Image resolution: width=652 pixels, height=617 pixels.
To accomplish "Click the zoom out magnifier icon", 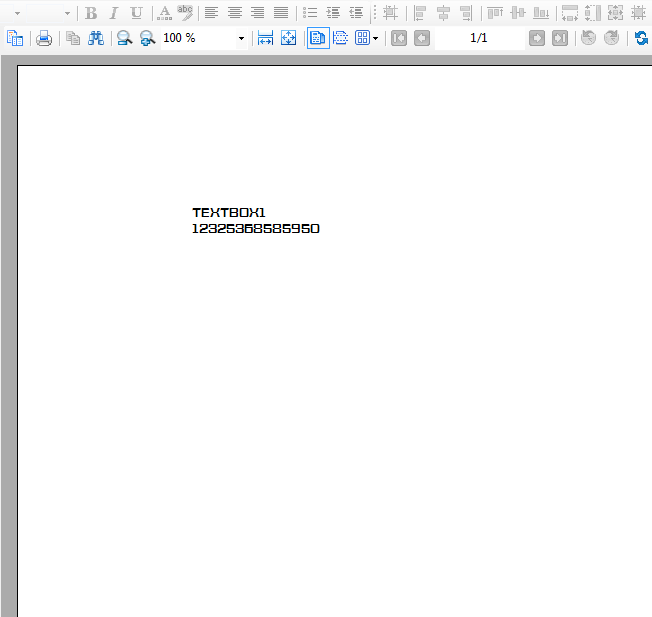I will (x=148, y=38).
